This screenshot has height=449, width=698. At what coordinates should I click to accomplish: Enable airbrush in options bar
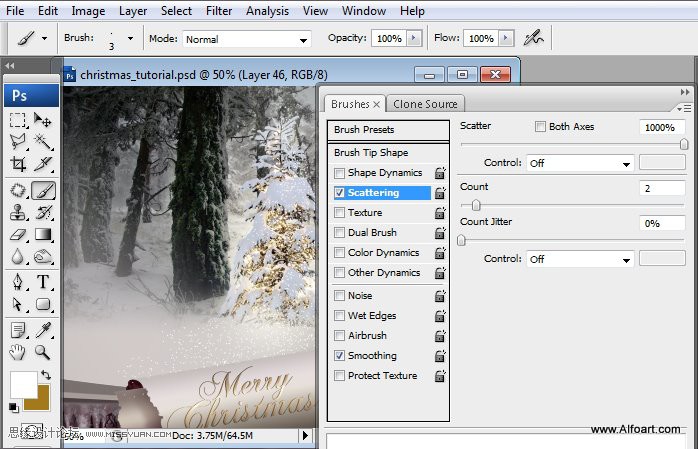(533, 38)
